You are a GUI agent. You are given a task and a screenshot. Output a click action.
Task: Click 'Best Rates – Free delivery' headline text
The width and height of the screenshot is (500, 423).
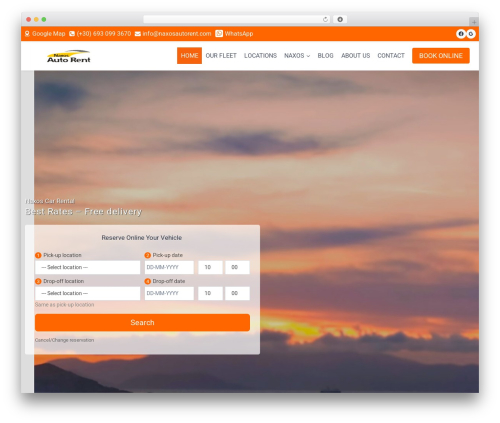84,212
